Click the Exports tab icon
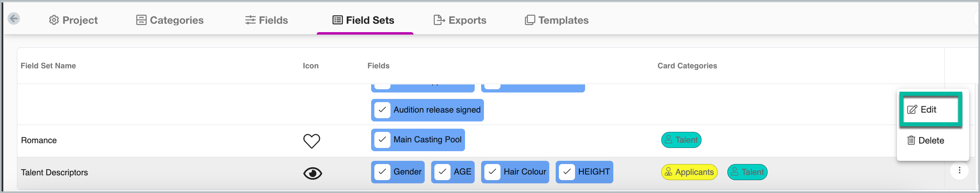The image size is (980, 193). click(x=439, y=20)
